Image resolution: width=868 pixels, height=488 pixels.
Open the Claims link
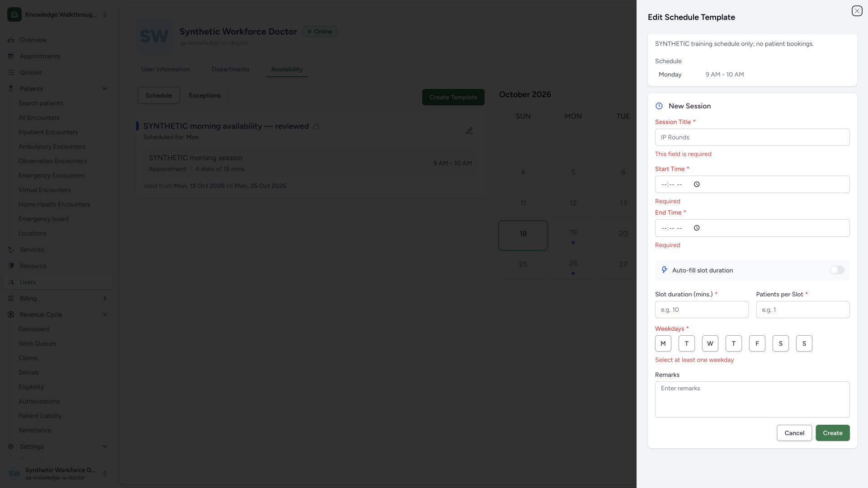pyautogui.click(x=28, y=358)
